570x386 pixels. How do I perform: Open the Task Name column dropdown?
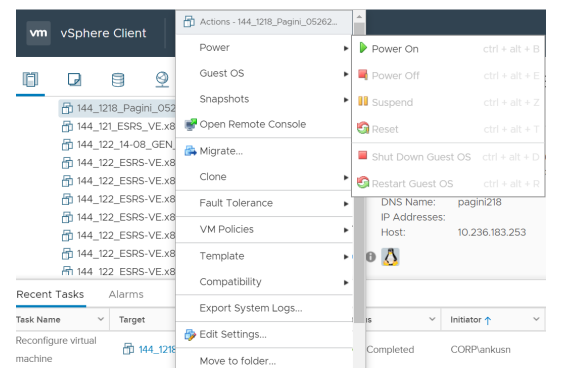tap(101, 319)
